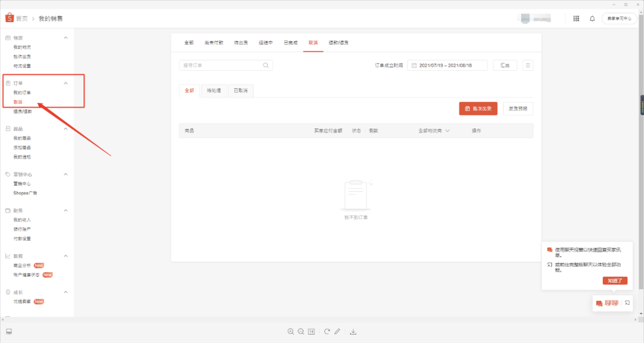Click the 知道了 button in the chat popup
644x343 pixels.
[615, 280]
